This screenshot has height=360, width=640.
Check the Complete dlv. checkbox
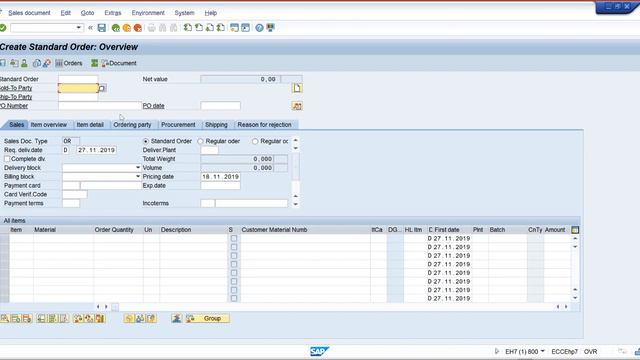(x=7, y=159)
